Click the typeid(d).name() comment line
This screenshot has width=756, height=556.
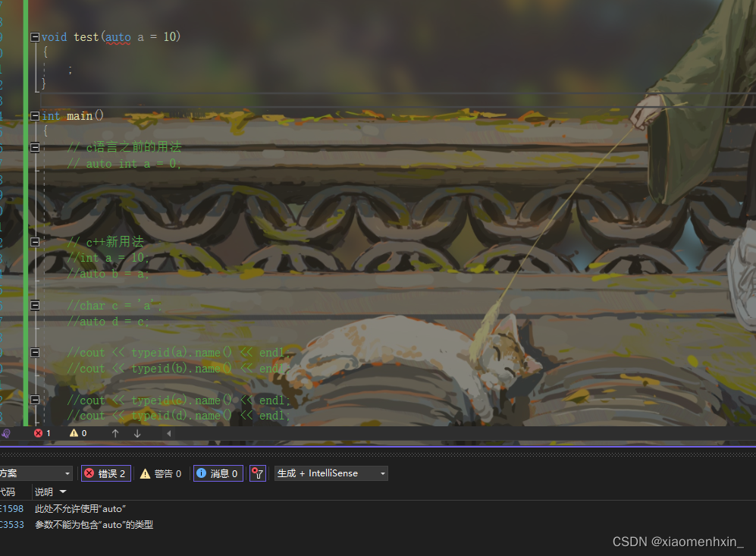[178, 416]
